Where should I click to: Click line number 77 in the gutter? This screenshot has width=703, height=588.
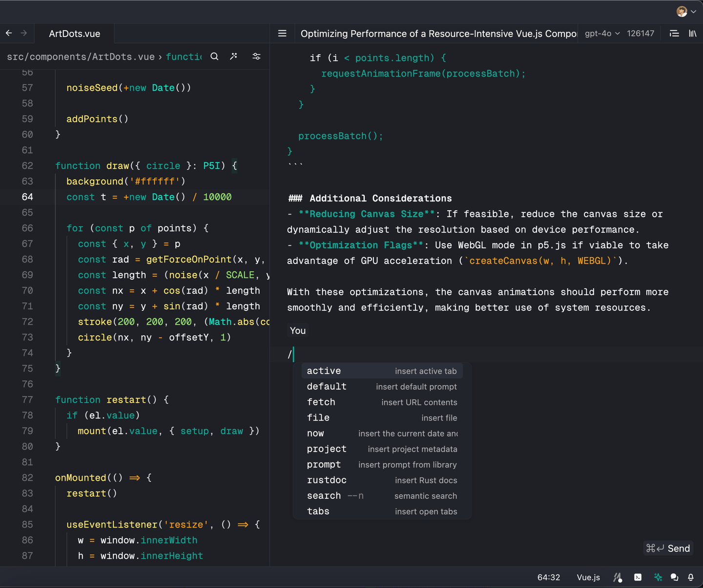pos(27,400)
